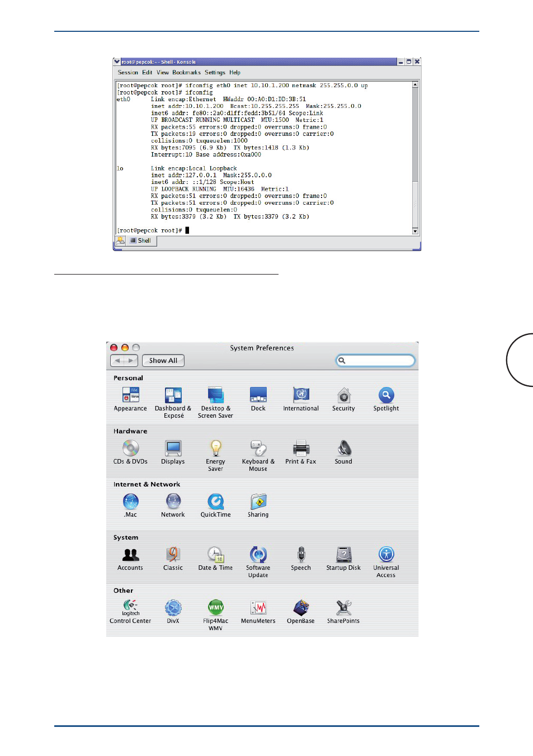Go back in System Preferences

click(117, 361)
